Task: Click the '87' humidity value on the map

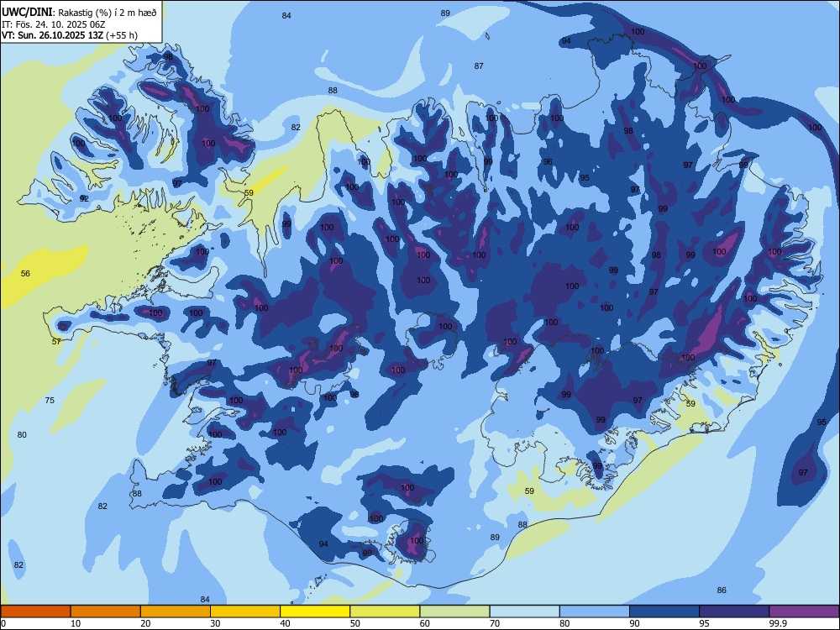Action: 479,66
